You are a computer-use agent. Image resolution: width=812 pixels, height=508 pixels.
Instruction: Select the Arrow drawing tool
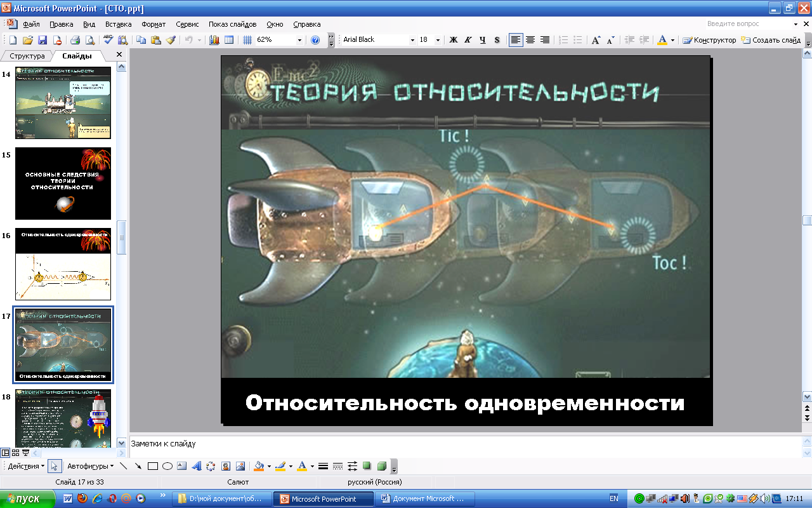pos(138,466)
